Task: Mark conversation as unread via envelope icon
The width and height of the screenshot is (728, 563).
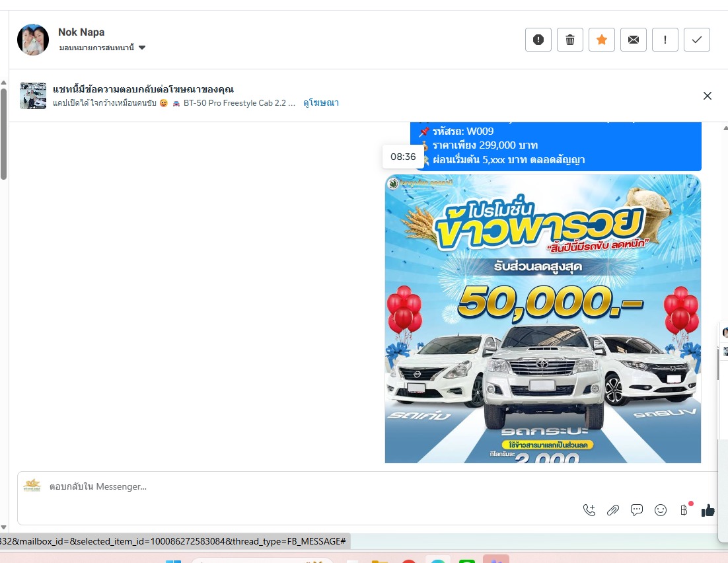Action: tap(633, 40)
